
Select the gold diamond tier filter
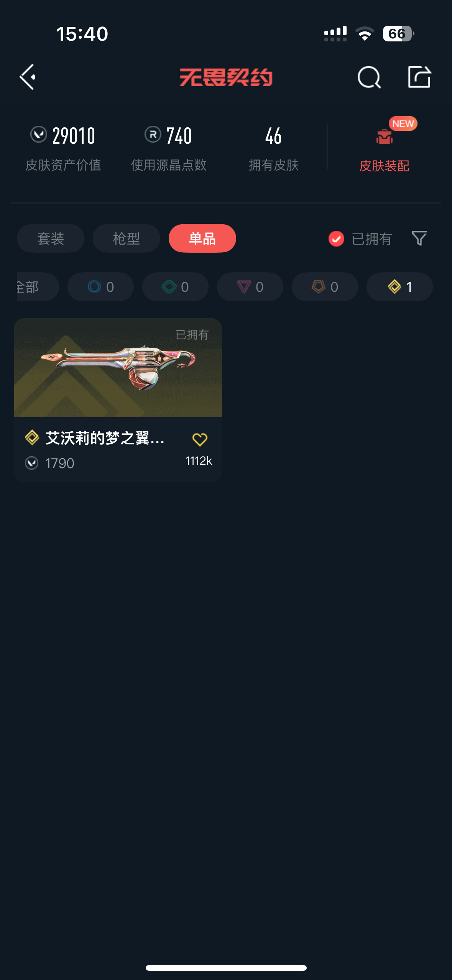tap(399, 287)
